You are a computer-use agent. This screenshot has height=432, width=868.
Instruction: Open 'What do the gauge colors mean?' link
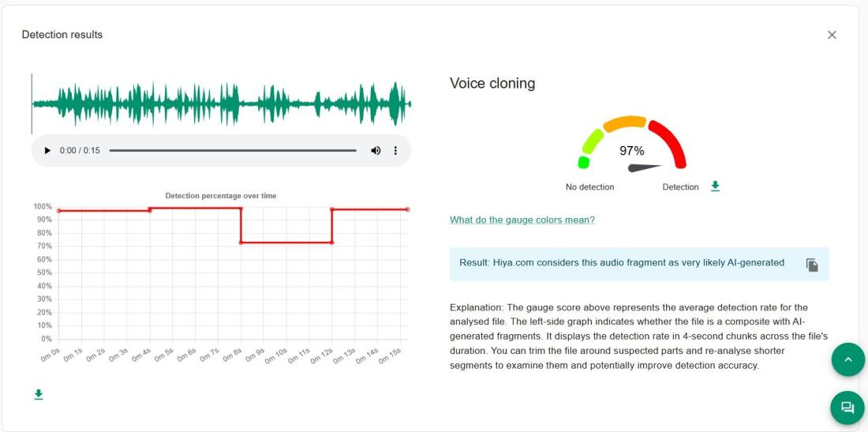(522, 220)
